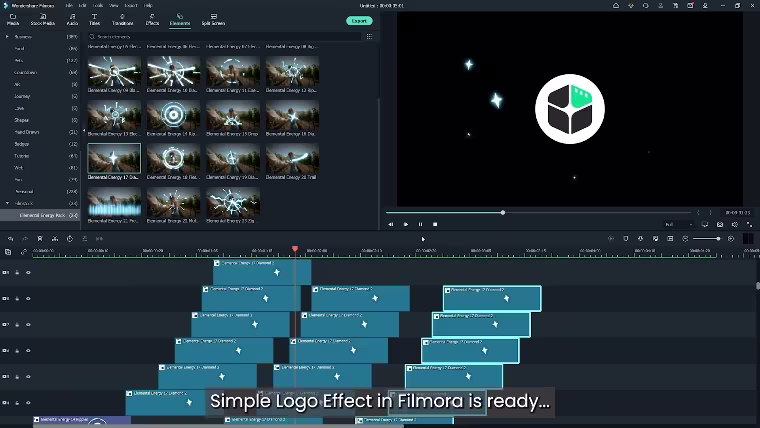Open the add track manager icon

coord(8,252)
